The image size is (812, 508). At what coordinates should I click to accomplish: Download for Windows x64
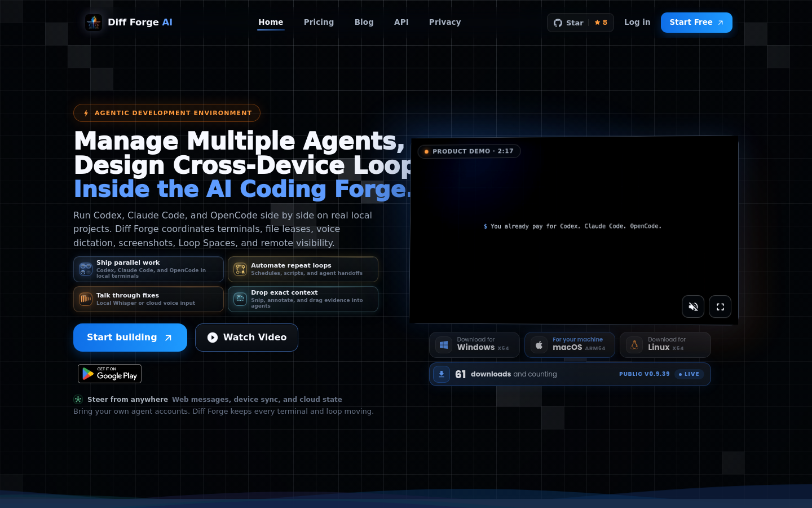[x=474, y=344]
